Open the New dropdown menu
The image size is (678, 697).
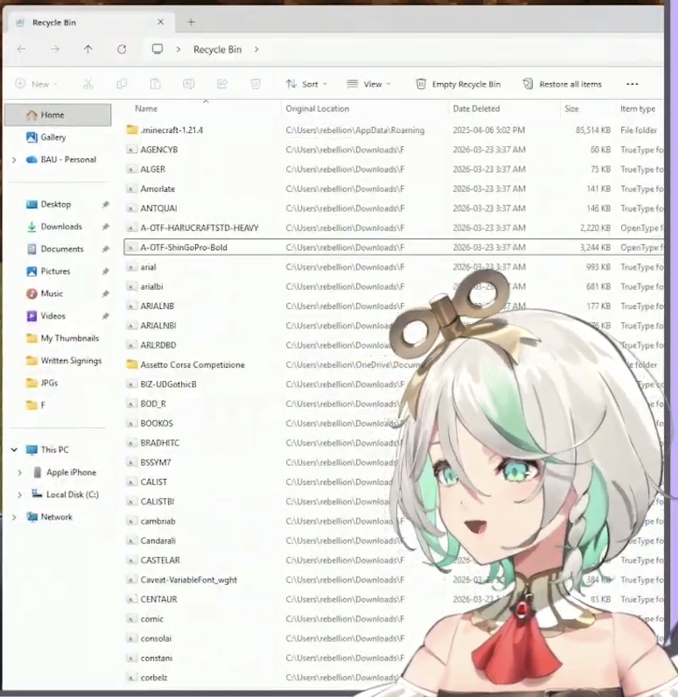click(x=36, y=84)
